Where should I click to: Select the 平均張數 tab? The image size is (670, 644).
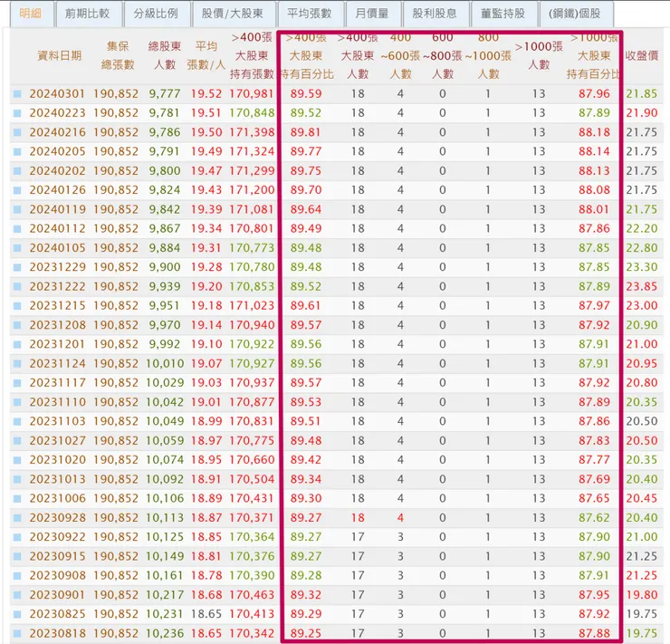[310, 14]
